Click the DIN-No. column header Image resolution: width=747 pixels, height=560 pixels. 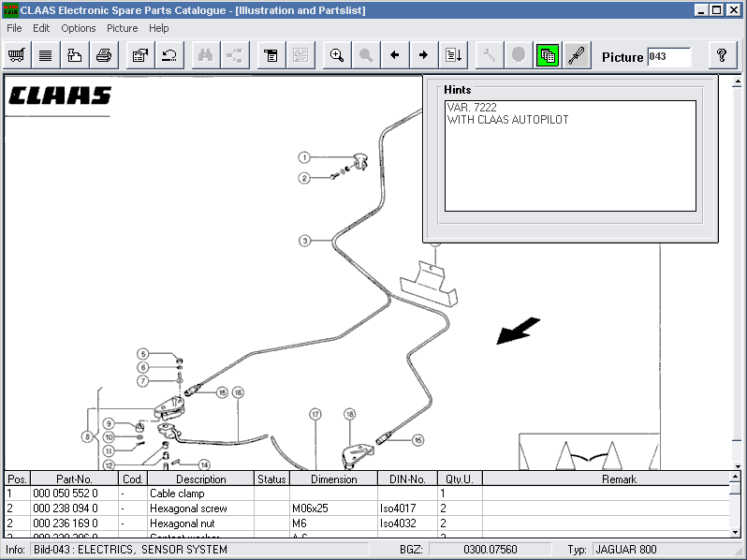(407, 479)
